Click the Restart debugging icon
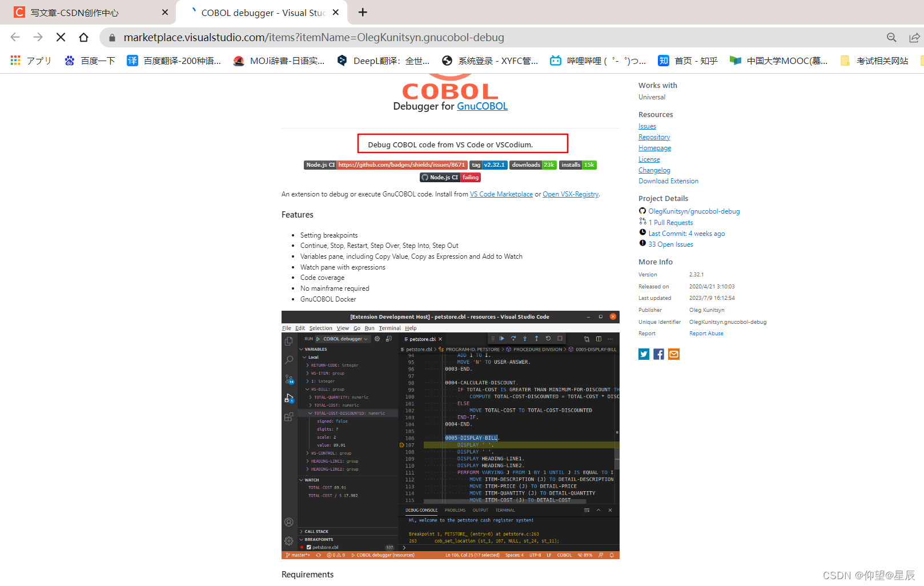 (x=548, y=338)
